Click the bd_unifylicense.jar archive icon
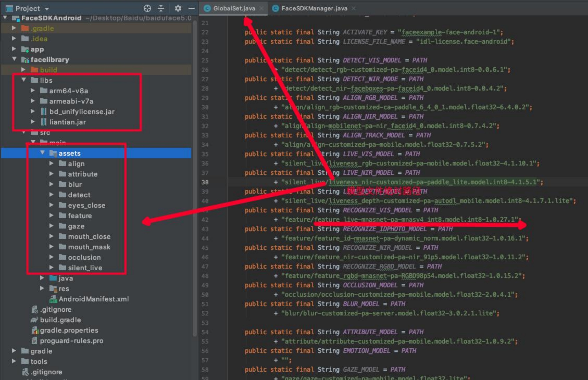 [x=44, y=112]
